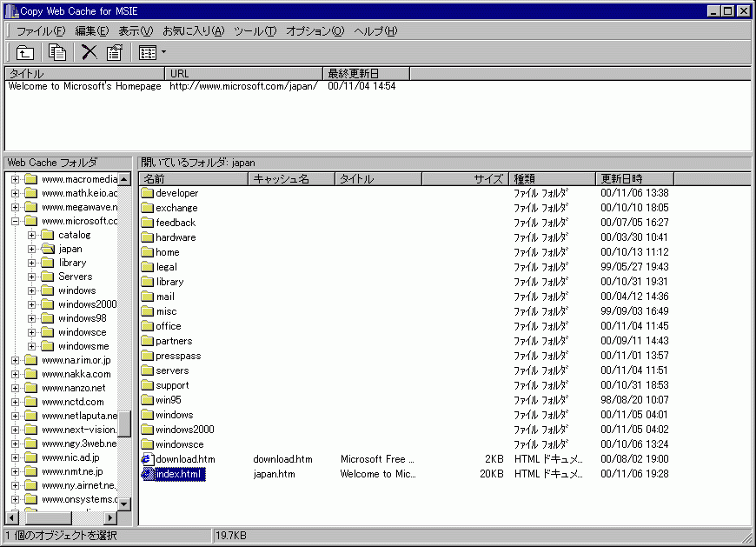Click the www.nmt.ne.jp folder icon
Viewport: 756px width, 547px height.
[x=31, y=471]
